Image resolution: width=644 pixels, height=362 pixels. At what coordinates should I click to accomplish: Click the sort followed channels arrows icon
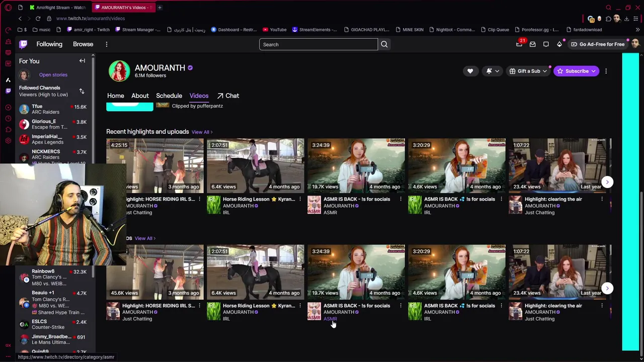point(82,91)
